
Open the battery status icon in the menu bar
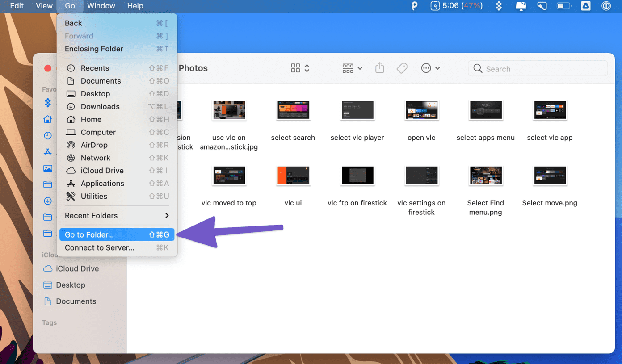tap(563, 6)
